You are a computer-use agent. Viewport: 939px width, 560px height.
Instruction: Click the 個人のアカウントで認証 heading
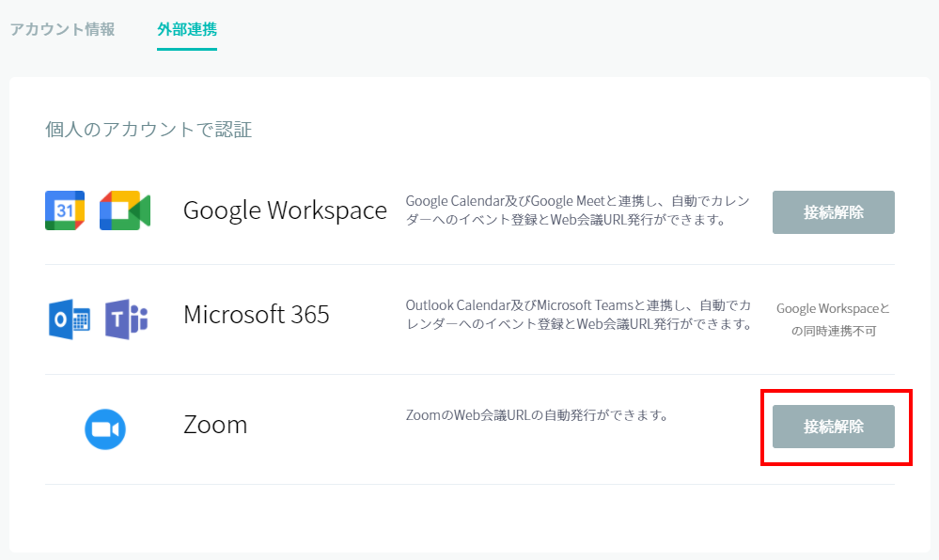(149, 130)
